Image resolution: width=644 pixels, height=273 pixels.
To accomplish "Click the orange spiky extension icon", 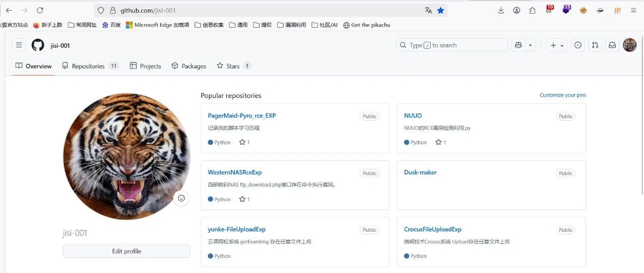I will point(583,10).
